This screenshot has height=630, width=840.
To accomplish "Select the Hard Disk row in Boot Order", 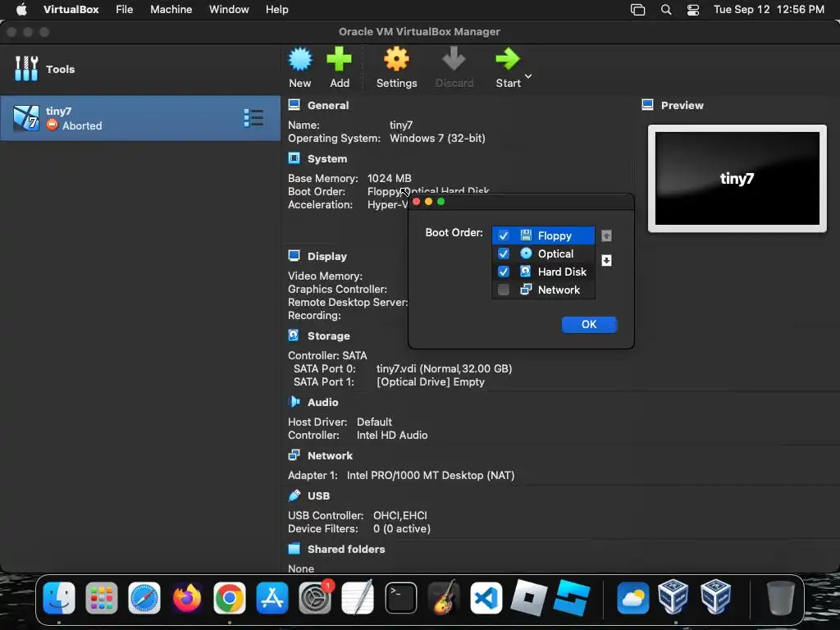I will [543, 272].
